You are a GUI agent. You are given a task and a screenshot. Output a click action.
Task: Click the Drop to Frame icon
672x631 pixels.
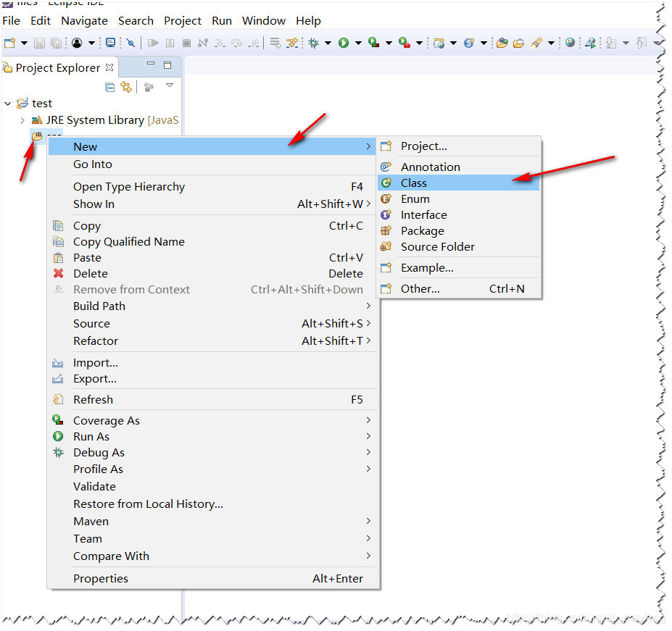click(275, 43)
